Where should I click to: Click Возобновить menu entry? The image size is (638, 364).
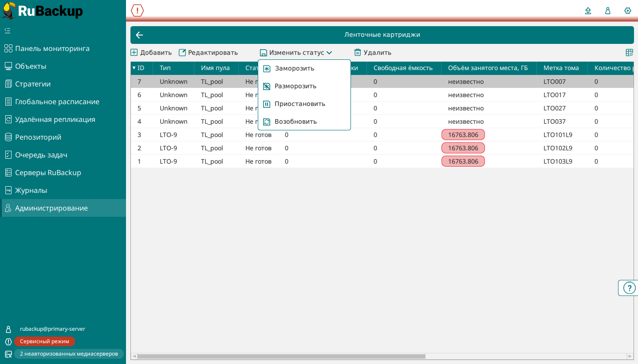click(295, 121)
